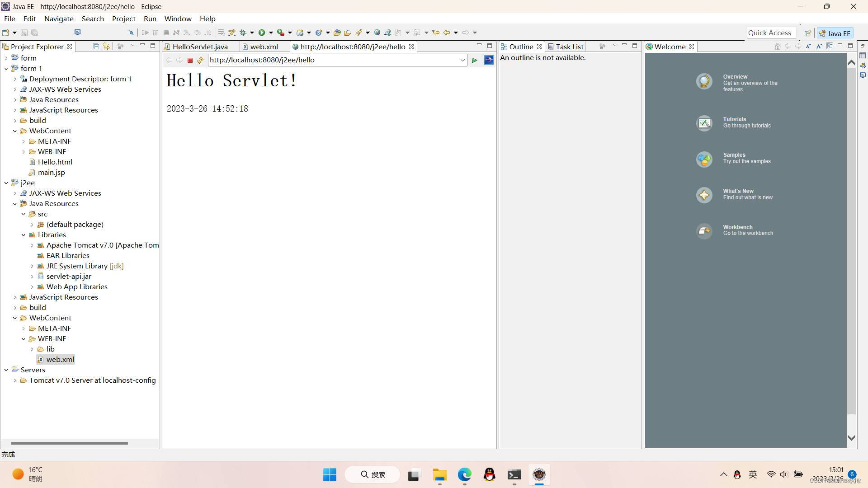Open the browser URL history dropdown
This screenshot has width=868, height=488.
click(x=462, y=60)
